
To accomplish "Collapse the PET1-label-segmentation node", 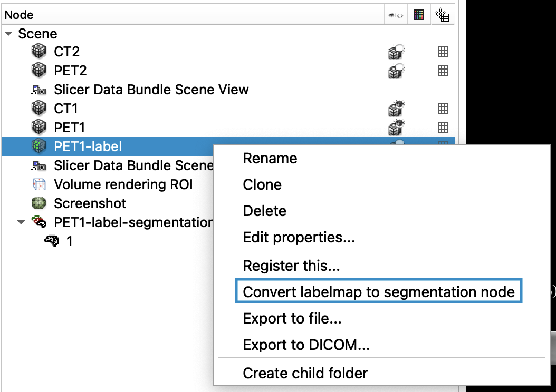I will tap(21, 222).
